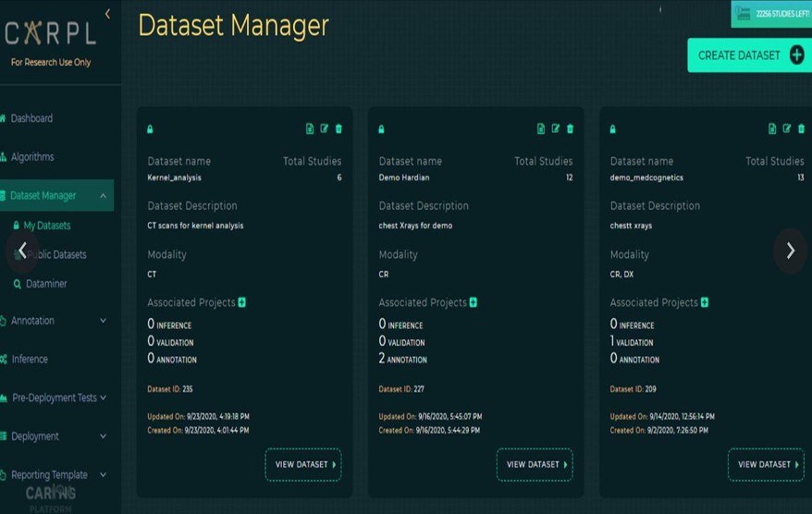
Task: Expand the Annotation menu
Action: coord(103,321)
